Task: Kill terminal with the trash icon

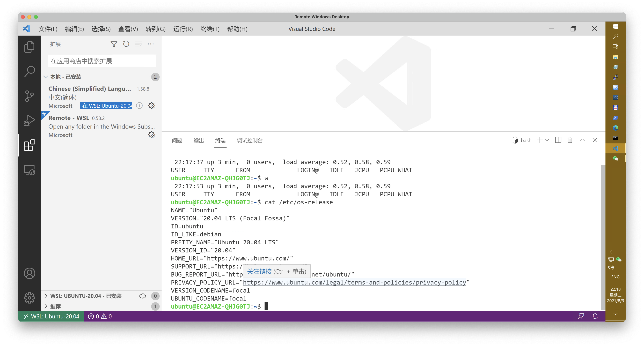Action: click(570, 140)
